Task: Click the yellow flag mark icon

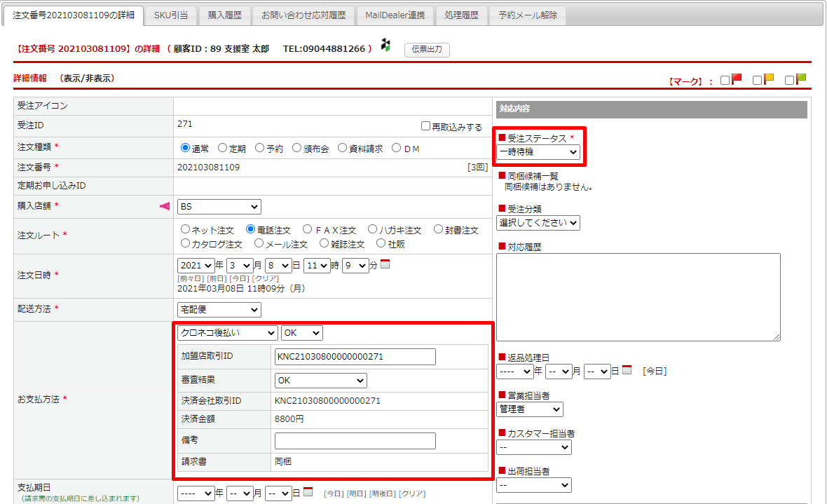Action: coord(769,79)
